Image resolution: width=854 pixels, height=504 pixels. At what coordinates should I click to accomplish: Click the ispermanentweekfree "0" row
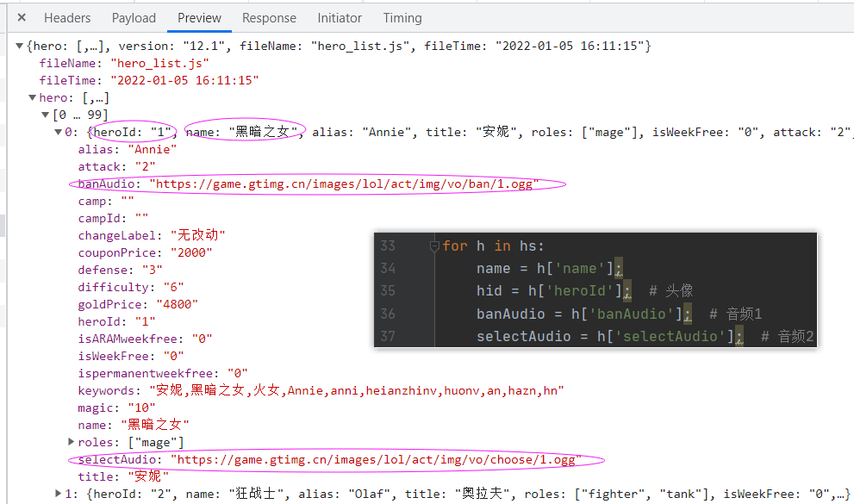coord(163,373)
